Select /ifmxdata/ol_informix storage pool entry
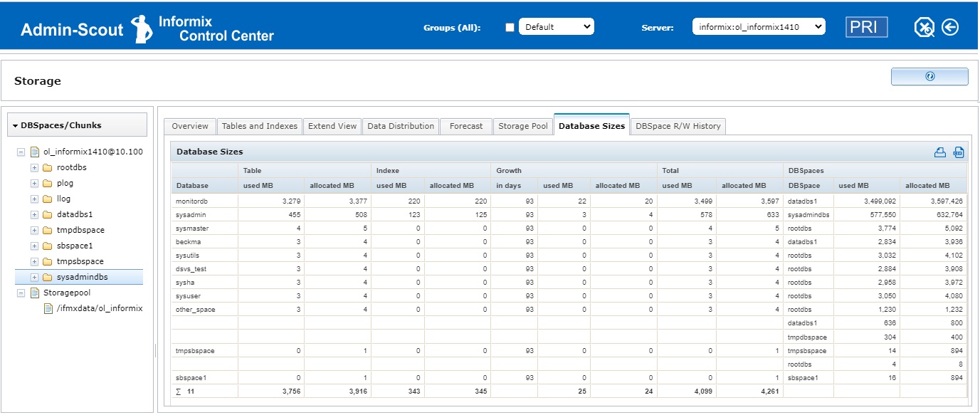This screenshot has height=415, width=980. point(100,308)
